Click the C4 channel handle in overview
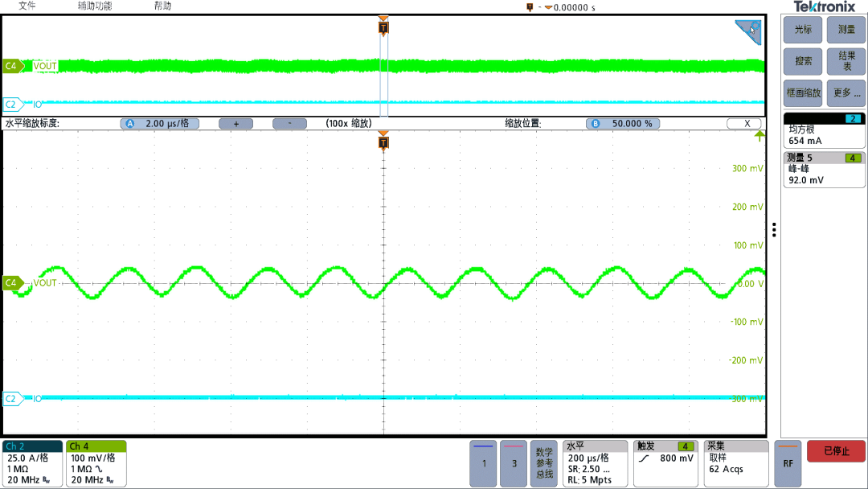This screenshot has width=868, height=489. click(x=13, y=66)
